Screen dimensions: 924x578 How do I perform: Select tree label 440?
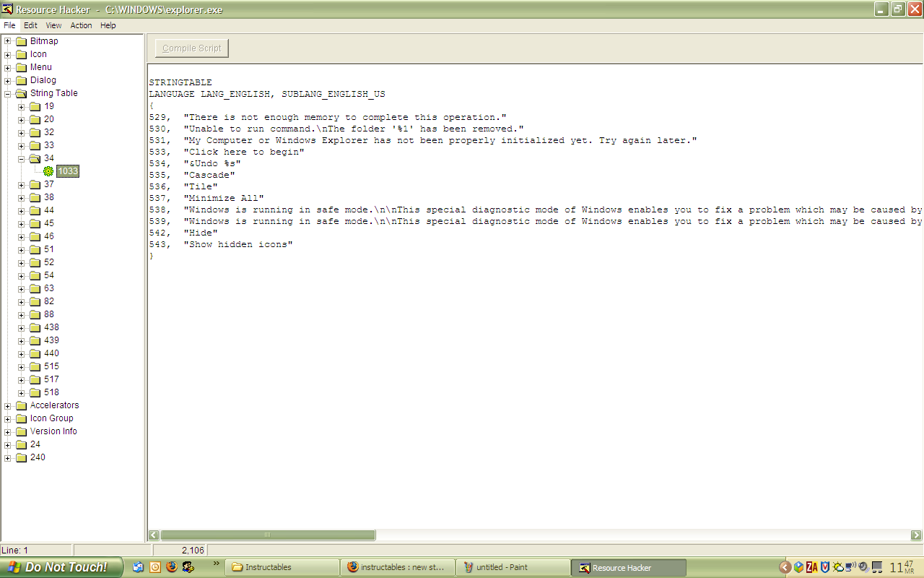[x=51, y=353]
